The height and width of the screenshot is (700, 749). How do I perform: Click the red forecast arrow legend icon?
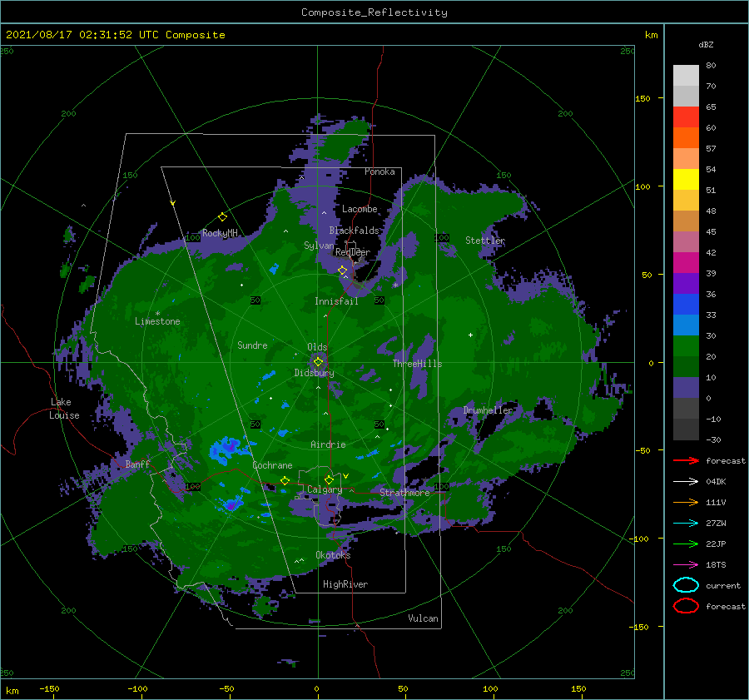pyautogui.click(x=686, y=460)
